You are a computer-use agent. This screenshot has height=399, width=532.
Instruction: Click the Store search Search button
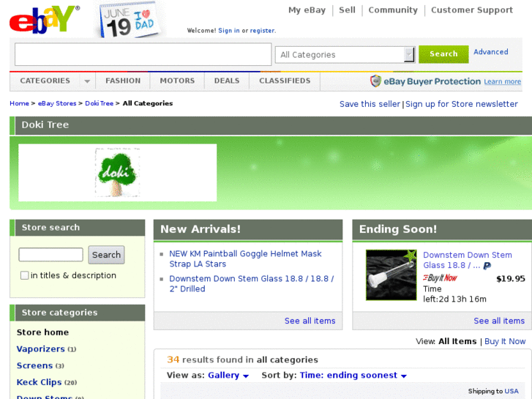click(x=106, y=255)
